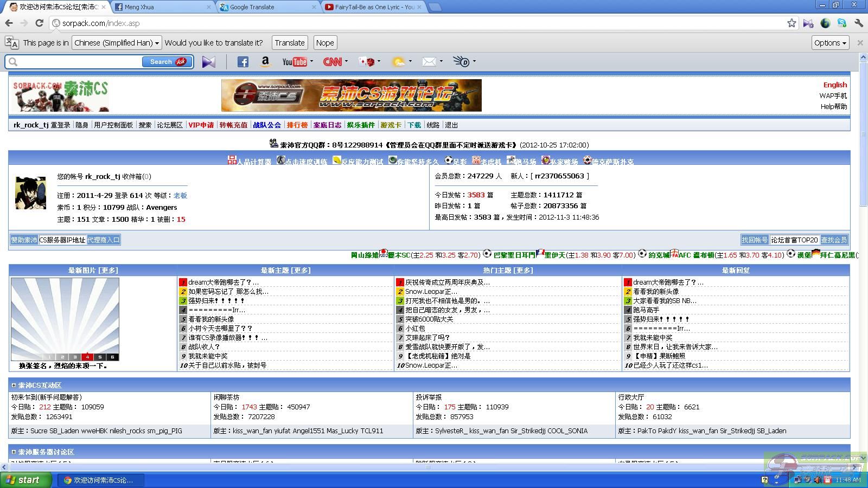The image size is (868, 488).
Task: Collapse the 索沛服务器讨论区 section
Action: [x=14, y=452]
